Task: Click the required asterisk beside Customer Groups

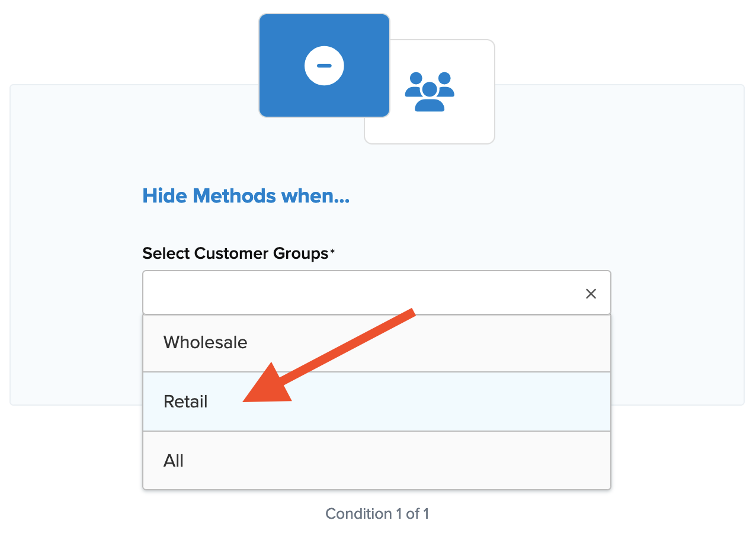Action: [x=332, y=252]
